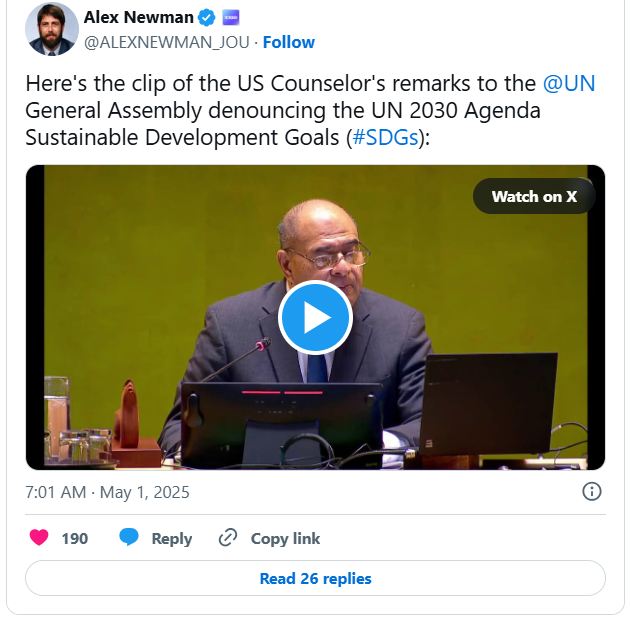Click the 190 likes count
Screen dimensions: 631x618
pyautogui.click(x=74, y=539)
